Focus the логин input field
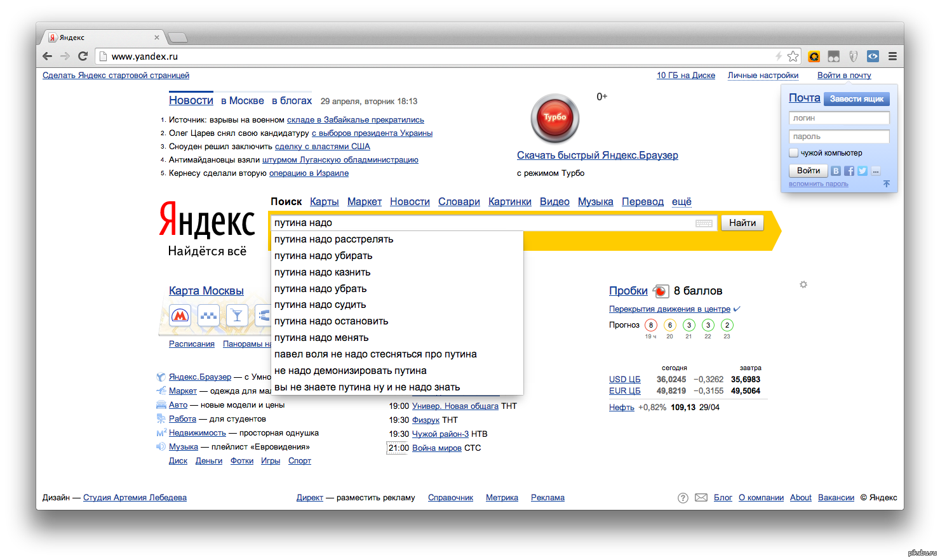 839,118
